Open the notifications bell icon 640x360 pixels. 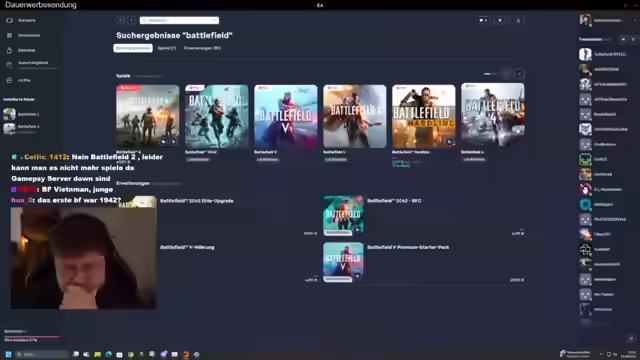pos(518,20)
